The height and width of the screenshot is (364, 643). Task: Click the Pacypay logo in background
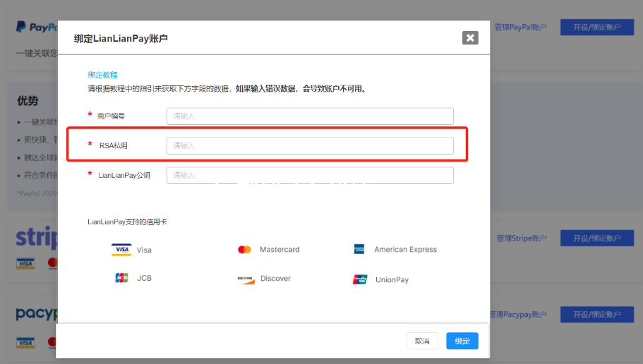pyautogui.click(x=37, y=314)
